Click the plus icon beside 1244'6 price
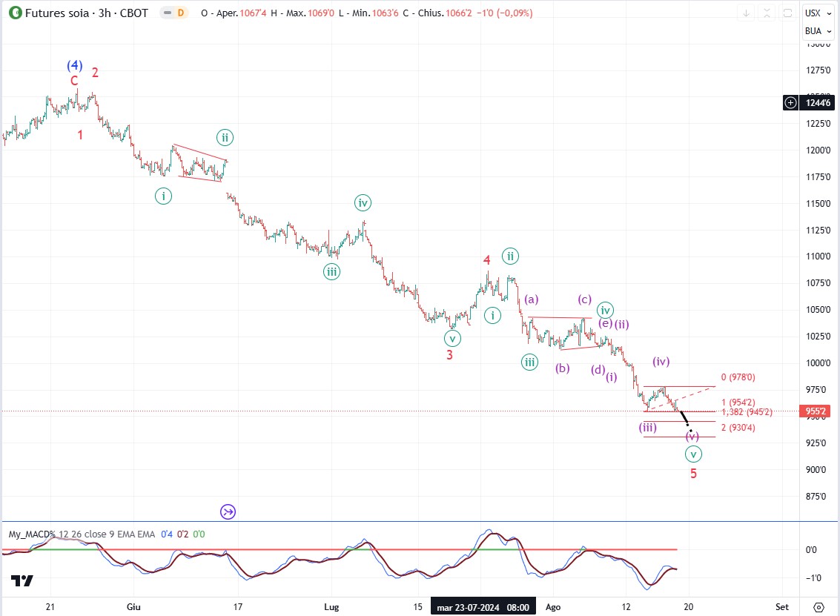The width and height of the screenshot is (840, 616). pyautogui.click(x=791, y=102)
